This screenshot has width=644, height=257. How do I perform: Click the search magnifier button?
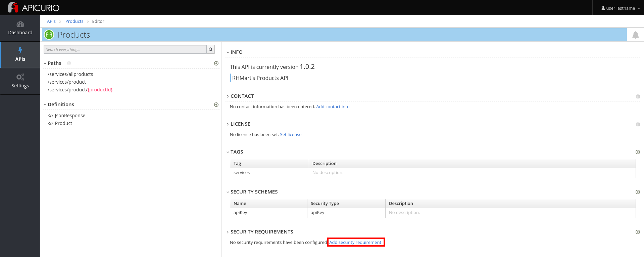click(x=210, y=49)
